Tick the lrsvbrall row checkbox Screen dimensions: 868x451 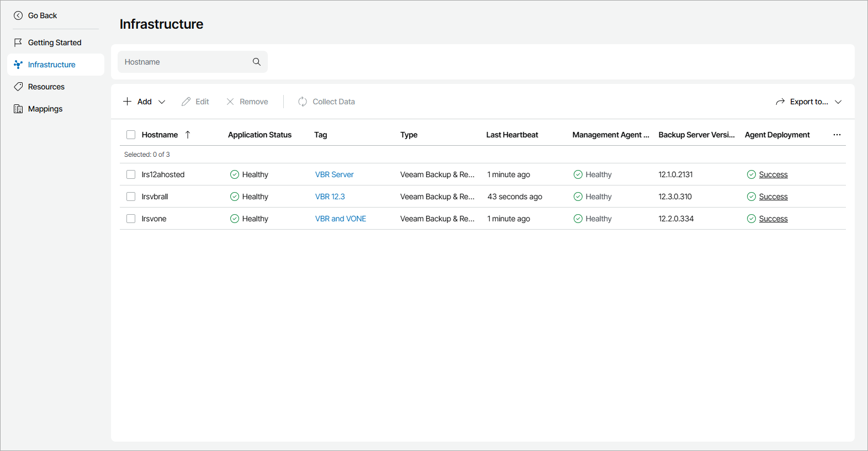(x=131, y=197)
